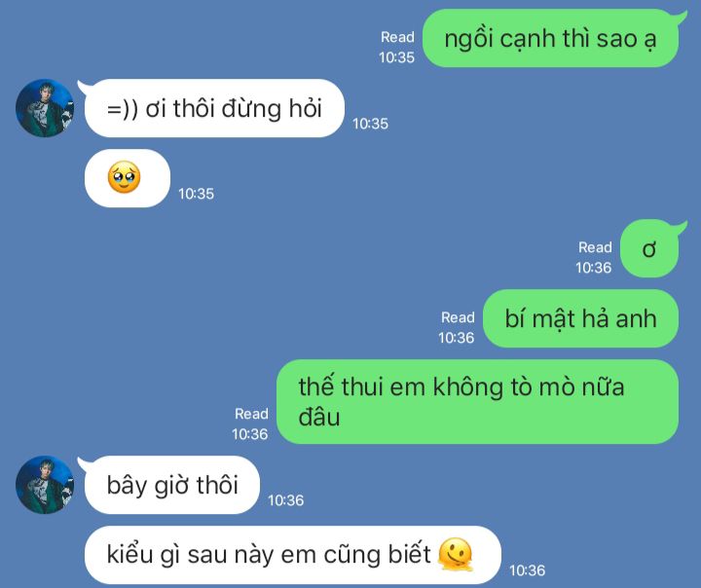This screenshot has width=701, height=588.
Task: Tap Read label beside "thế thui em" message
Action: (x=251, y=414)
